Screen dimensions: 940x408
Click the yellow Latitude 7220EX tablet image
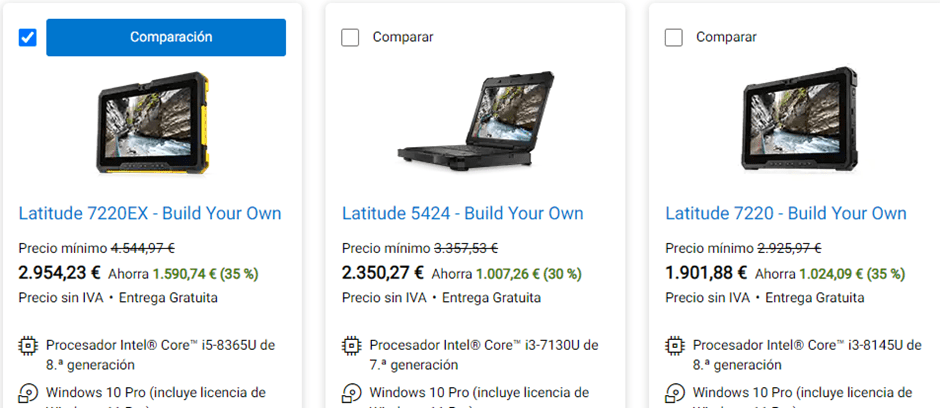152,123
